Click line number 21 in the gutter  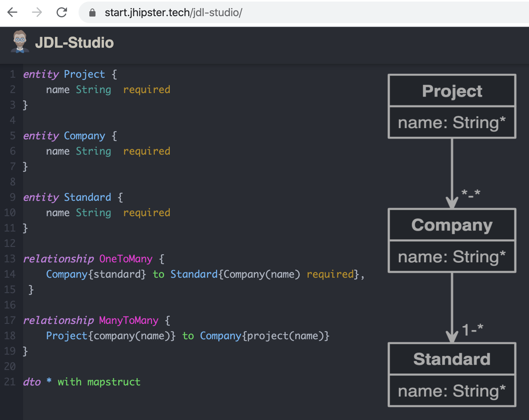[x=10, y=382]
